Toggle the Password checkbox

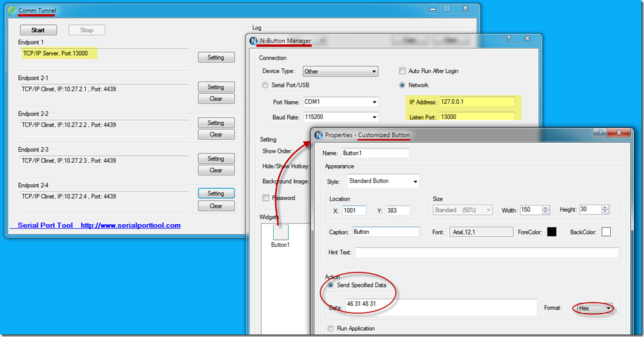[x=266, y=198]
